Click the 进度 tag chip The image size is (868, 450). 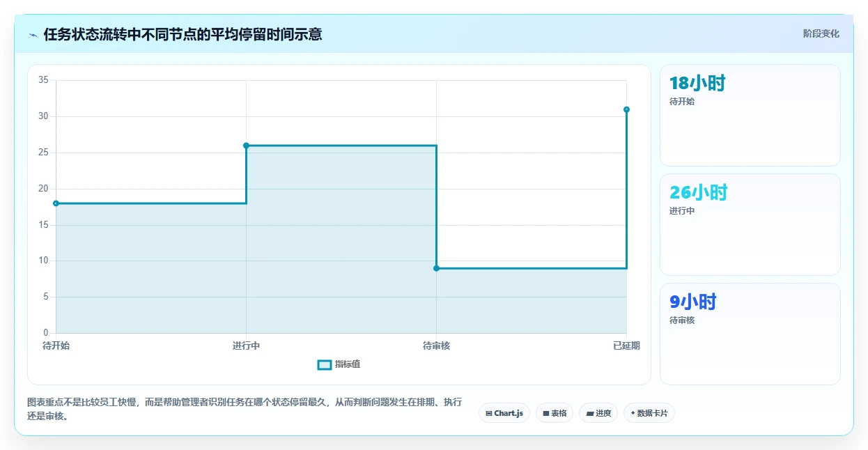click(x=598, y=413)
